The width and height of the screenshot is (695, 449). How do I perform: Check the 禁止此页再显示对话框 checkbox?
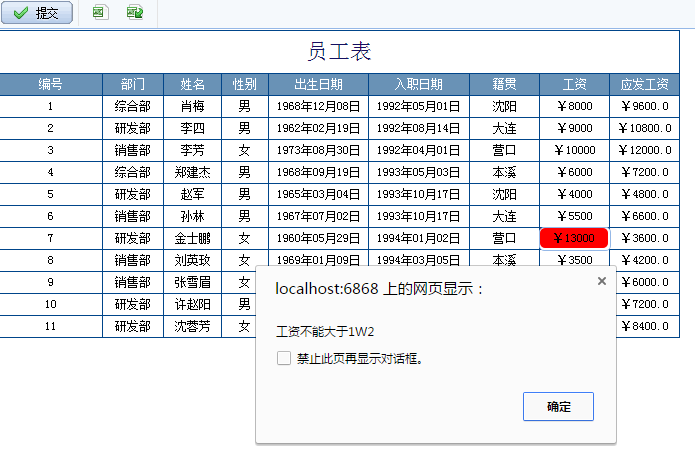pyautogui.click(x=284, y=358)
